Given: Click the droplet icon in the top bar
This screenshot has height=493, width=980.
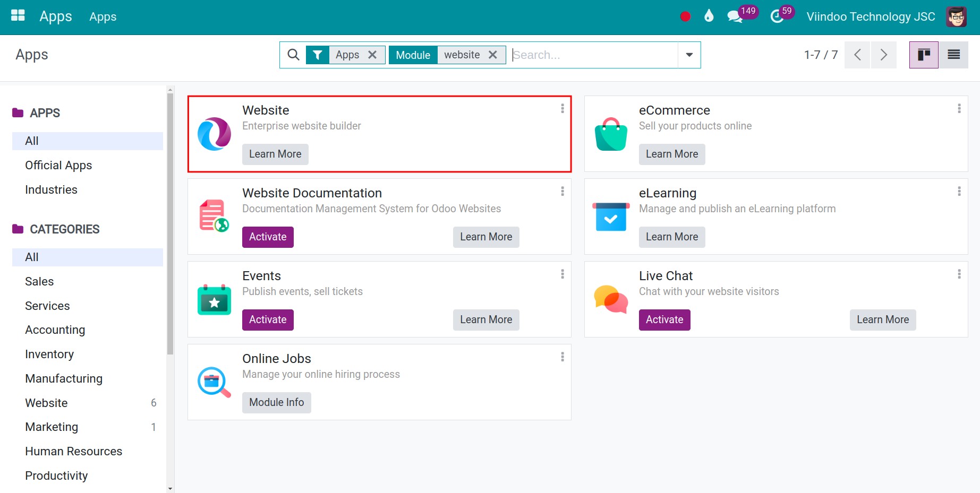Looking at the screenshot, I should click(x=709, y=16).
